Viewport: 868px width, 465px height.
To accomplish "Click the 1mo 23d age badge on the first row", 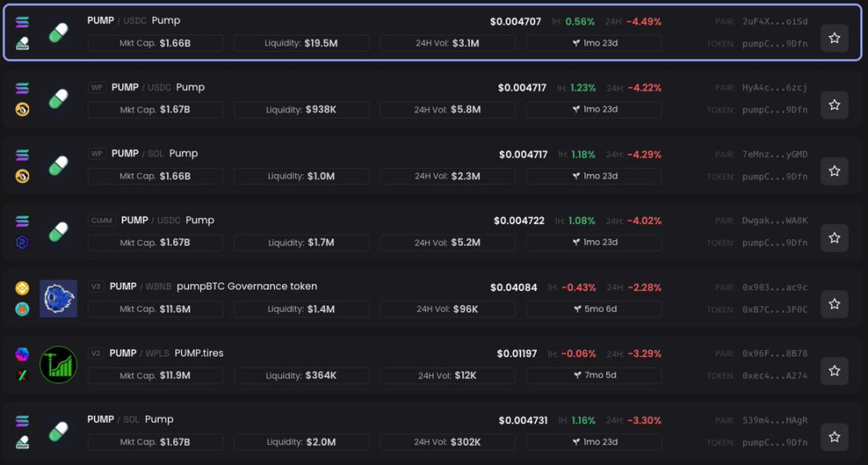I will point(593,43).
